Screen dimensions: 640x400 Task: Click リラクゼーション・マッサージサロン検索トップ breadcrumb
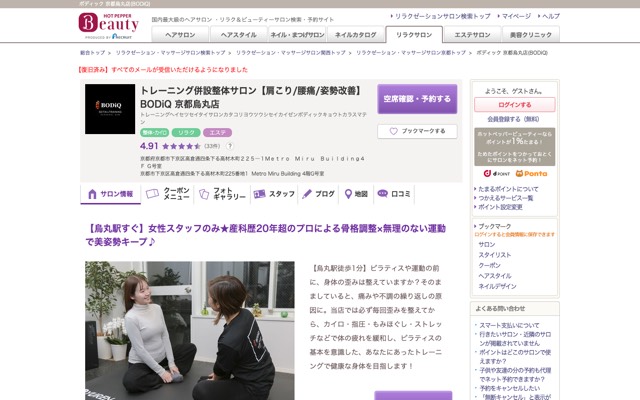pyautogui.click(x=170, y=53)
